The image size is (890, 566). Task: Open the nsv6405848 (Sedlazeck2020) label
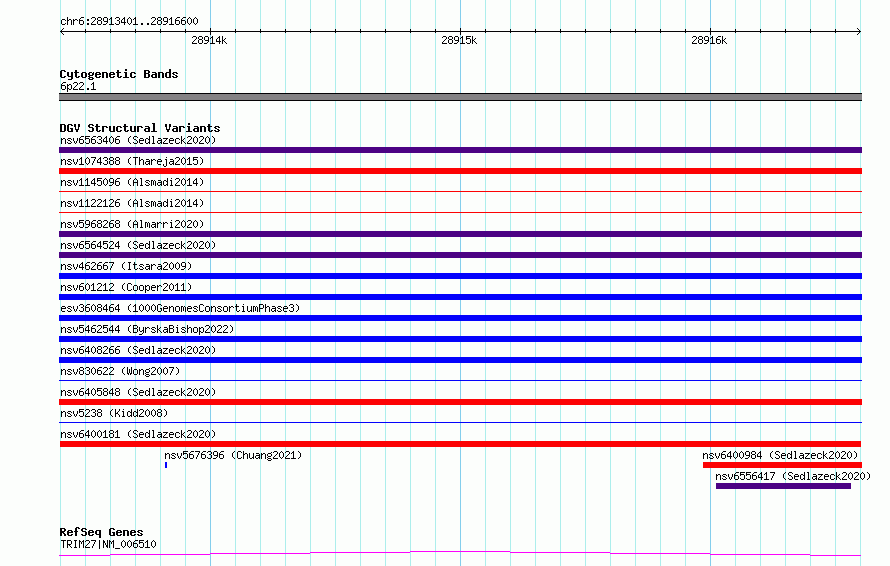point(138,392)
